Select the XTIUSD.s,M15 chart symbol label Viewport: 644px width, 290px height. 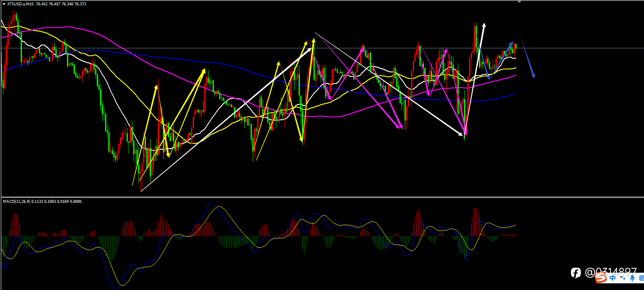pos(20,4)
